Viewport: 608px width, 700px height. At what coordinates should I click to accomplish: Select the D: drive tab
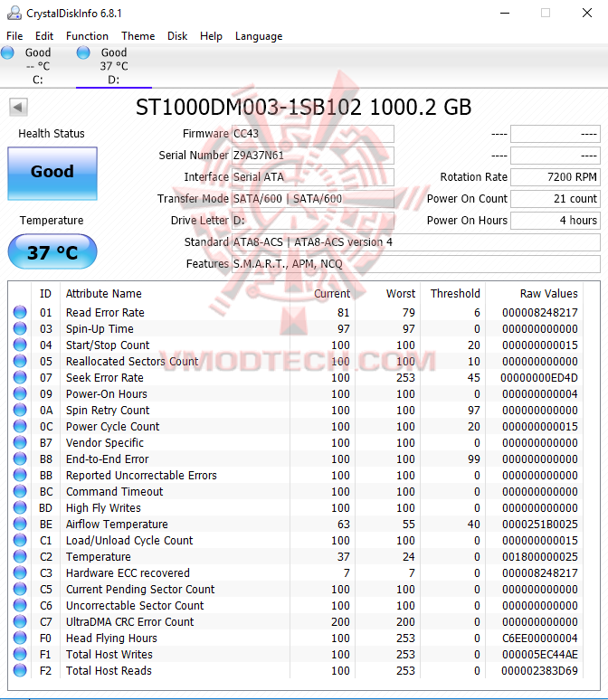pos(114,66)
